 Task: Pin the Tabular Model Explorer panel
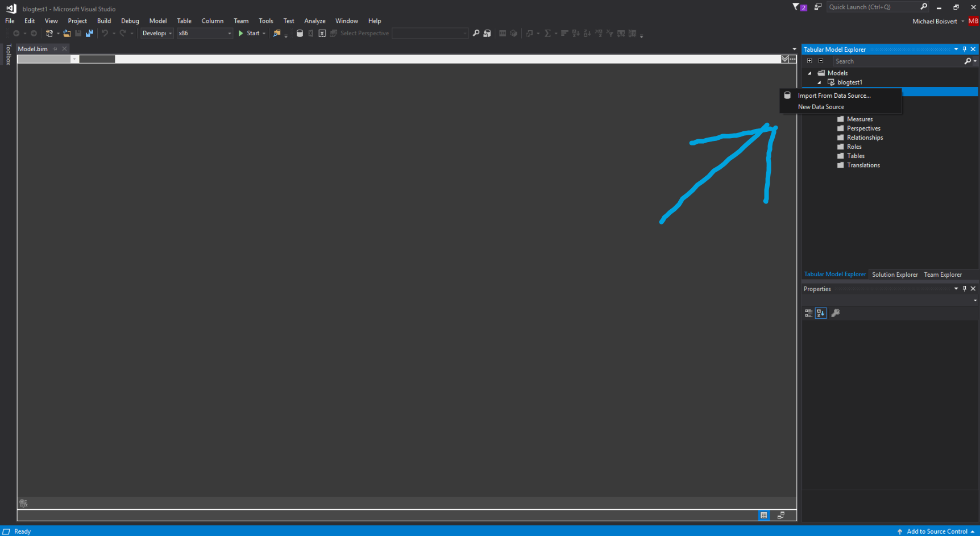tap(965, 49)
